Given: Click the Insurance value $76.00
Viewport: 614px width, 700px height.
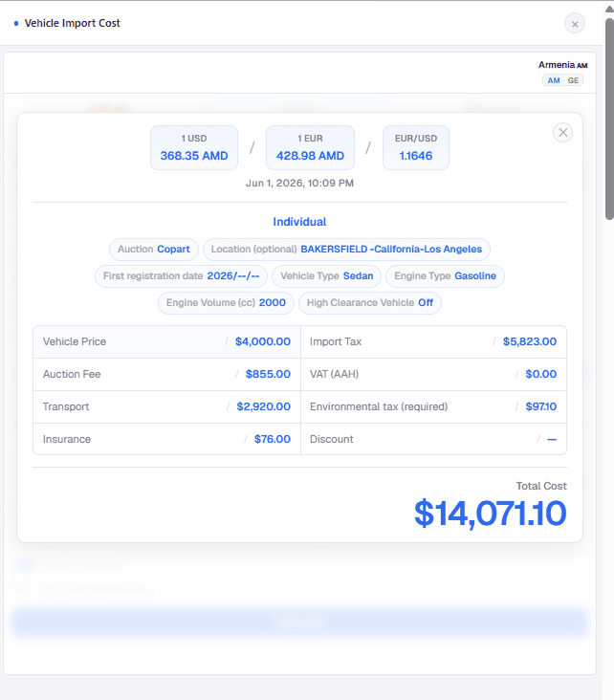Looking at the screenshot, I should (x=273, y=439).
